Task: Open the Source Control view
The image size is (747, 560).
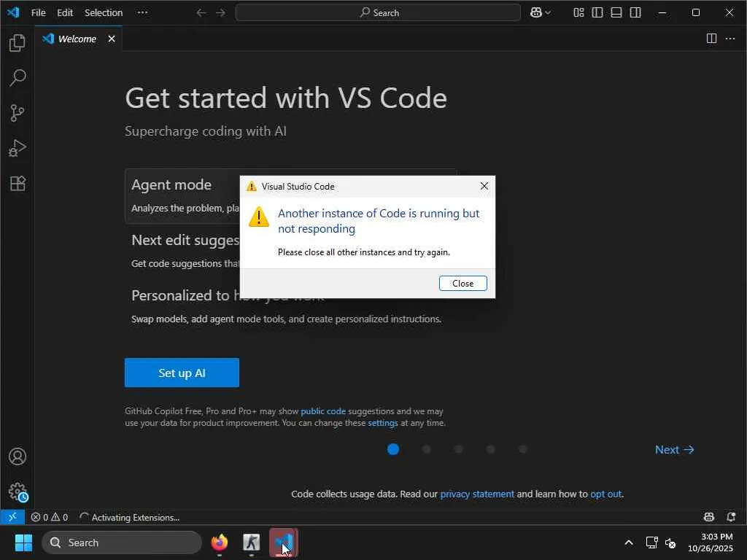Action: (18, 113)
